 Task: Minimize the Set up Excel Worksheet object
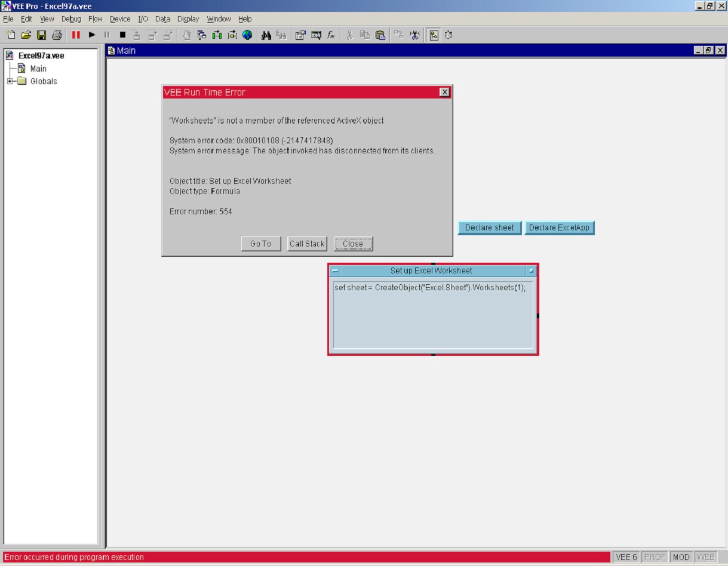pyautogui.click(x=531, y=270)
